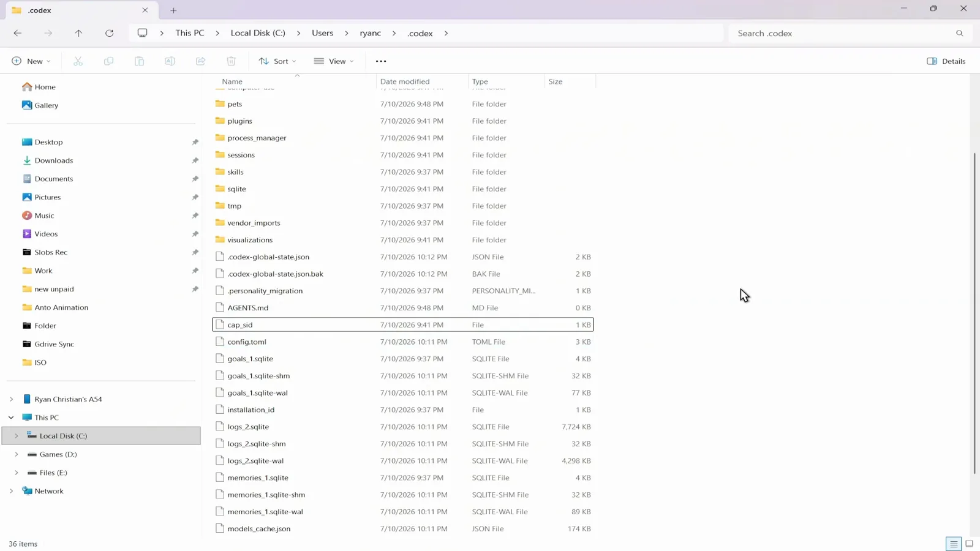The width and height of the screenshot is (980, 551).
Task: Open Downloads in Quick access
Action: [x=53, y=160]
